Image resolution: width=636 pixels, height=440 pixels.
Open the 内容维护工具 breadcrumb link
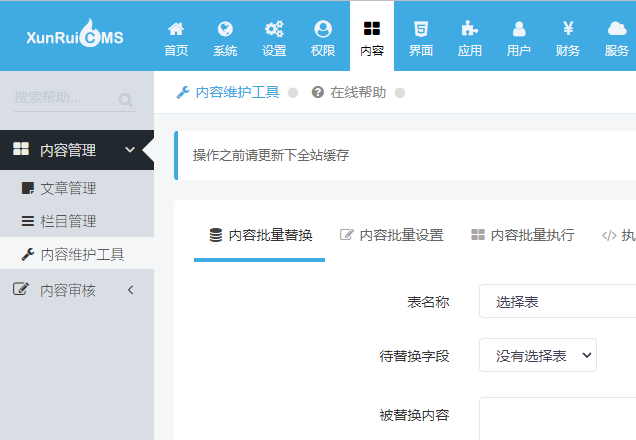click(237, 92)
